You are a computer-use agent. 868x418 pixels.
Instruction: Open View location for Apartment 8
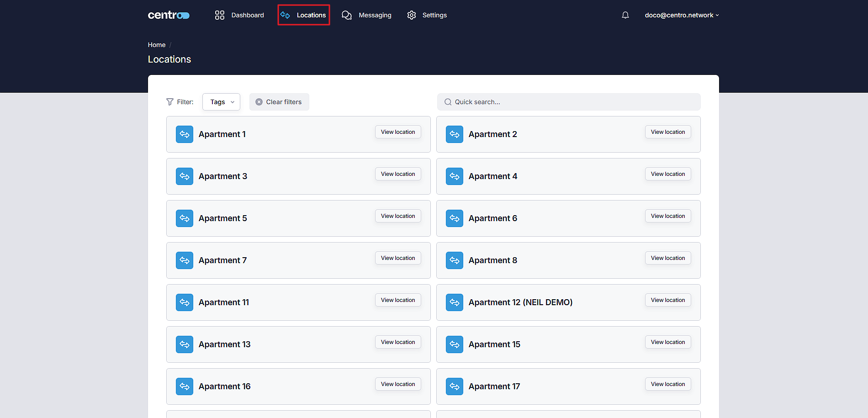[668, 258]
